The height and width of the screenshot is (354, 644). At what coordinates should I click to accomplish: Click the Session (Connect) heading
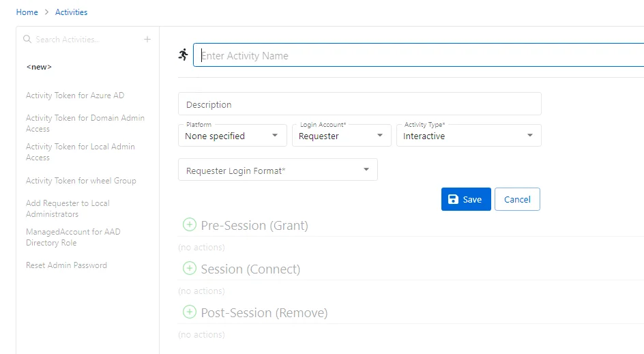pyautogui.click(x=250, y=269)
